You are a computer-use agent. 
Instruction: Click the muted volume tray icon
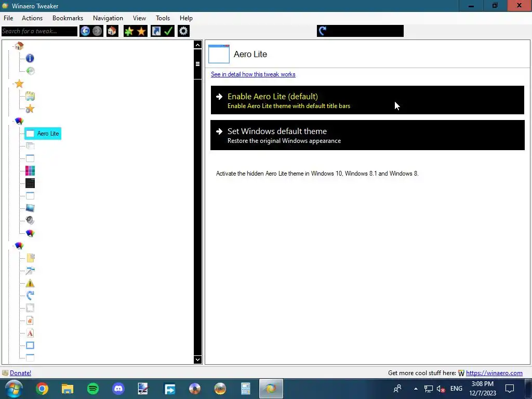pyautogui.click(x=441, y=389)
